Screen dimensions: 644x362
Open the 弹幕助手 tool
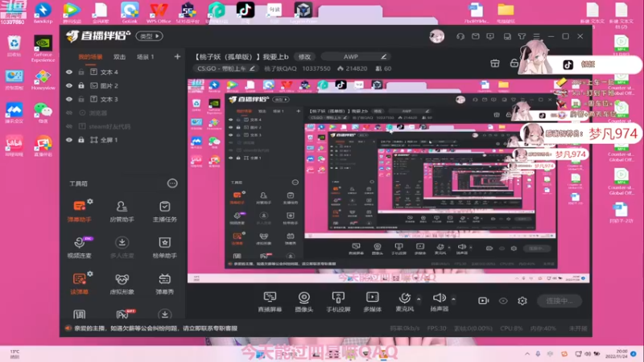79,211
